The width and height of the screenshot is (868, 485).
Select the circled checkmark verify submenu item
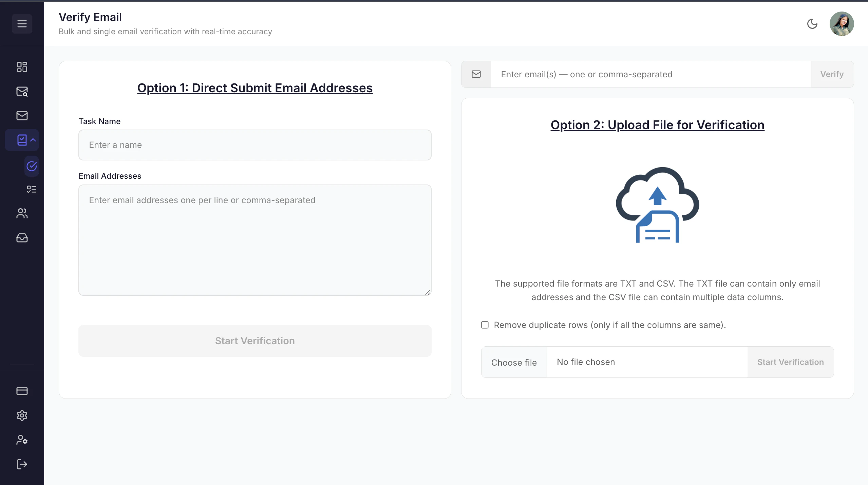pos(32,166)
